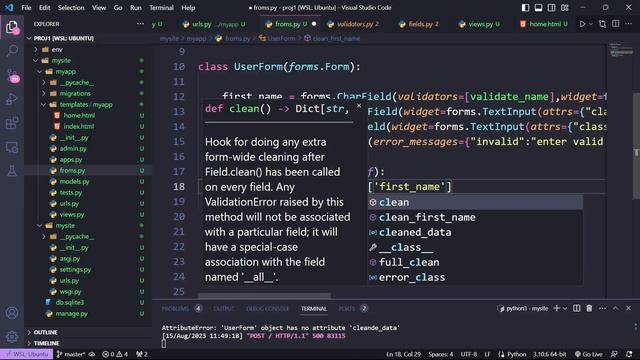Image resolution: width=640 pixels, height=360 pixels.
Task: Select clean_first_name autocomplete suggestion
Action: tap(475, 217)
